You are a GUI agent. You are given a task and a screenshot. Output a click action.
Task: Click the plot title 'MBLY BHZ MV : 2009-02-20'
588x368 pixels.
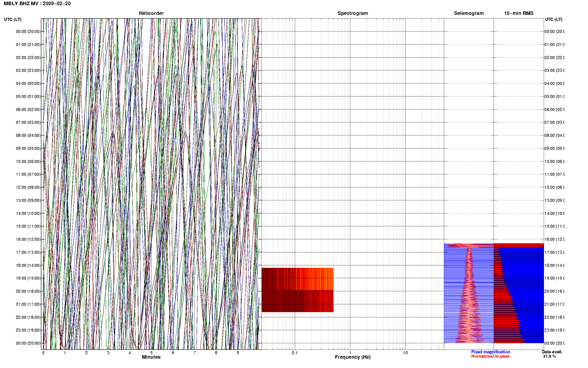pyautogui.click(x=37, y=4)
